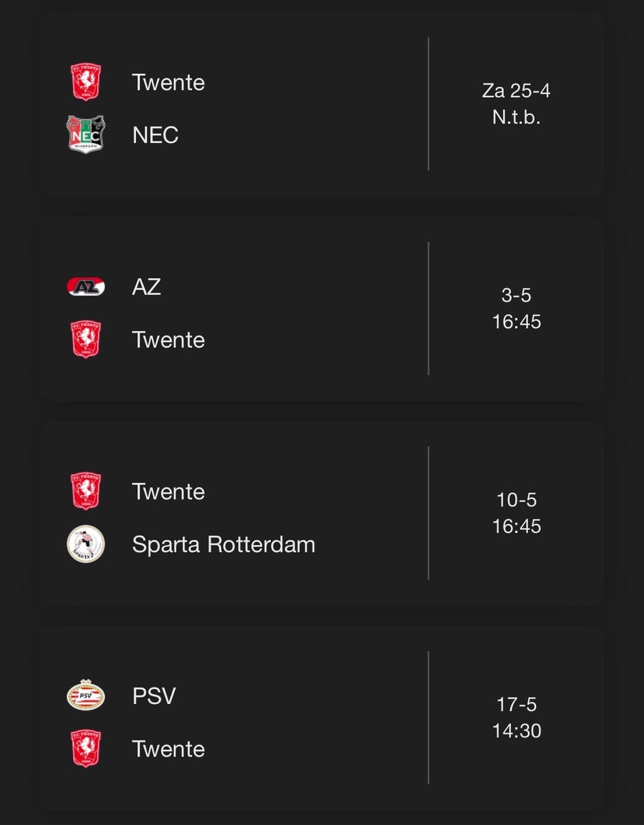Tap Twente name in the AZ fixture
This screenshot has height=825, width=644.
click(x=168, y=340)
